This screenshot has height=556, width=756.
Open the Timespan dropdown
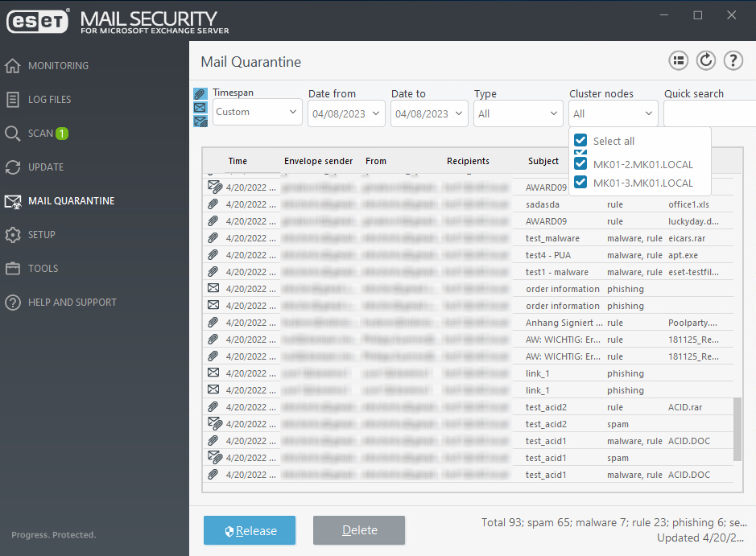257,112
